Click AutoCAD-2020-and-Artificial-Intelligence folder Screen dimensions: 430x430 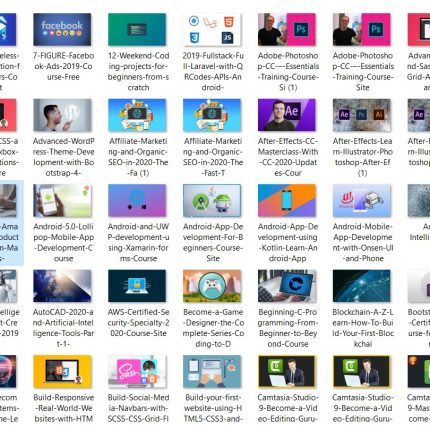62,286
